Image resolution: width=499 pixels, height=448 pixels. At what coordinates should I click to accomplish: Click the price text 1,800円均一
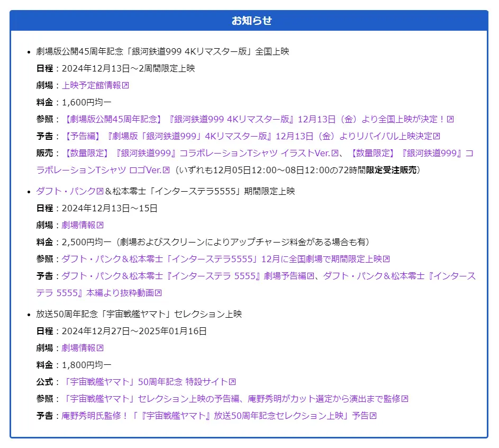(87, 365)
